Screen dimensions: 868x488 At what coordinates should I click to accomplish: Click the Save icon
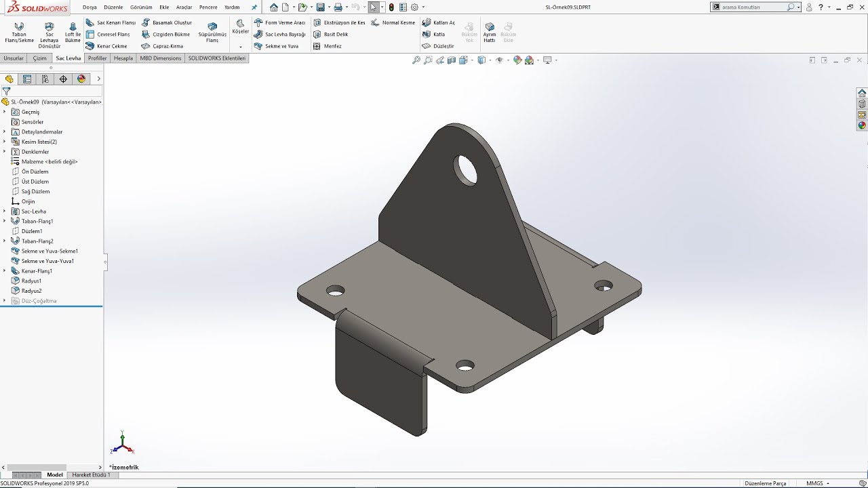coord(320,7)
